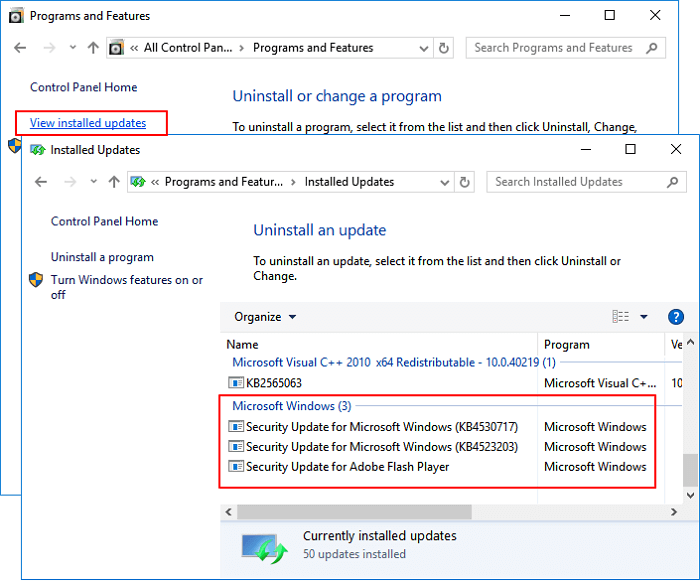Collapse Microsoft Windows (3) group
Image resolution: width=700 pixels, height=581 pixels.
[x=292, y=406]
